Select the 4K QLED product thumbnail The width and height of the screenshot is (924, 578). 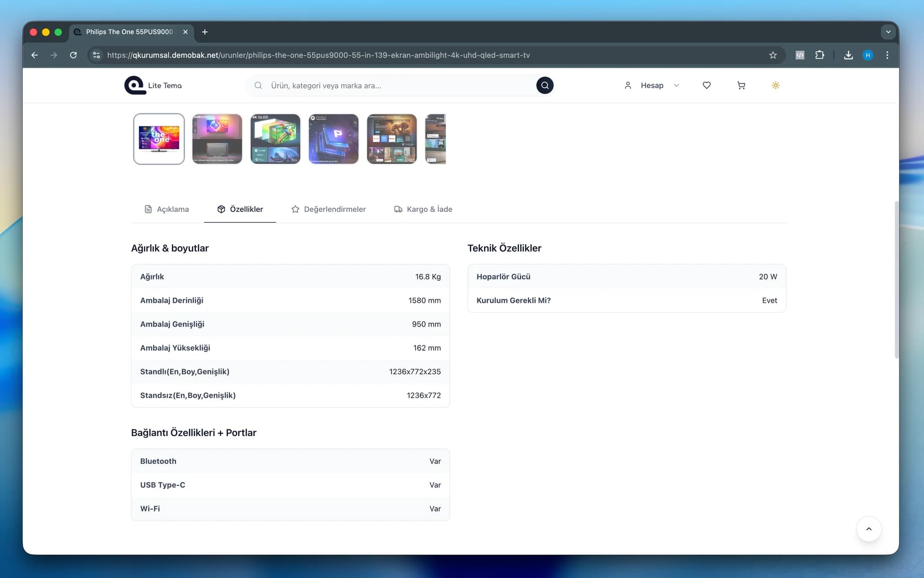275,139
